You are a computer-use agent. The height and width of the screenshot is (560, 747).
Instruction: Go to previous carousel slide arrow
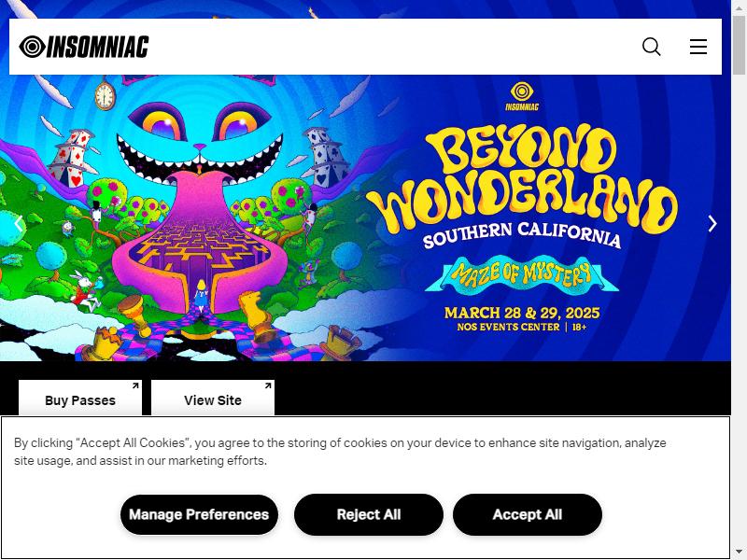[19, 223]
